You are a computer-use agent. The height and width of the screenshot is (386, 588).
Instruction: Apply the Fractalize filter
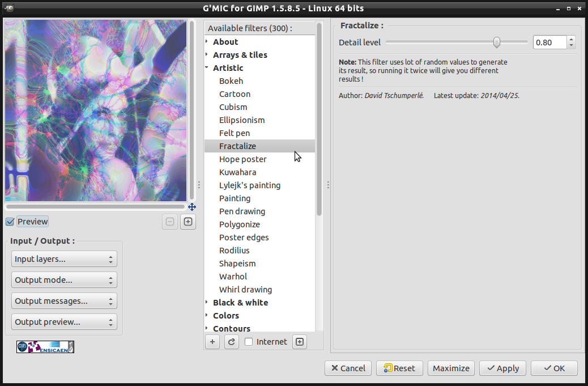502,368
